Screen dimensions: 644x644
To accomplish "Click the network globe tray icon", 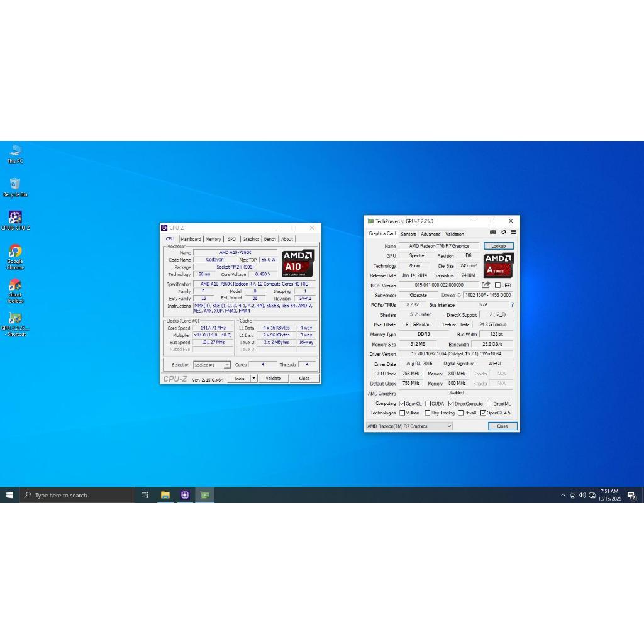I will click(592, 495).
